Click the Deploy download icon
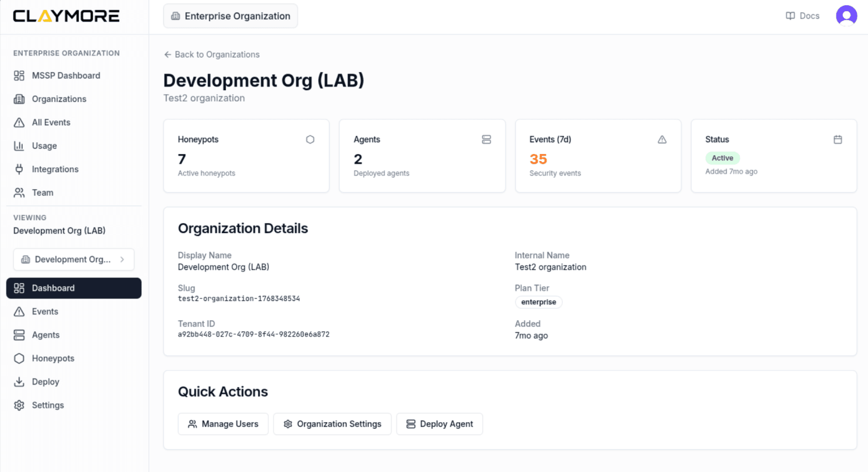 (19, 382)
